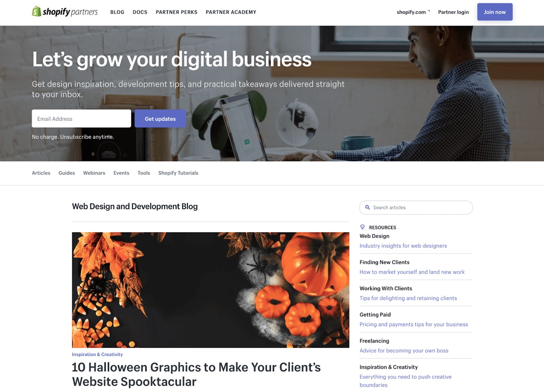Viewport: 544px width, 392px height.
Task: Open the 10 Halloween Graphics article title
Action: tap(196, 374)
